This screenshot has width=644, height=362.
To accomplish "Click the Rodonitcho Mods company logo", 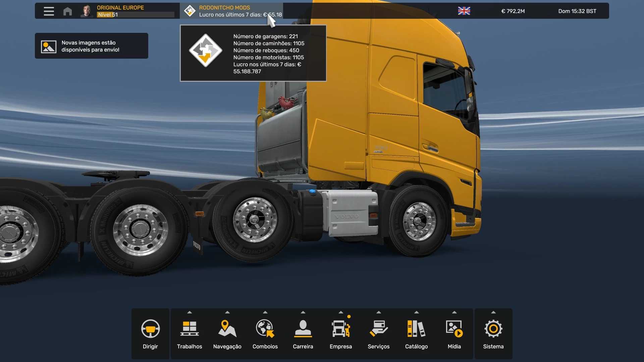I will pos(190,11).
